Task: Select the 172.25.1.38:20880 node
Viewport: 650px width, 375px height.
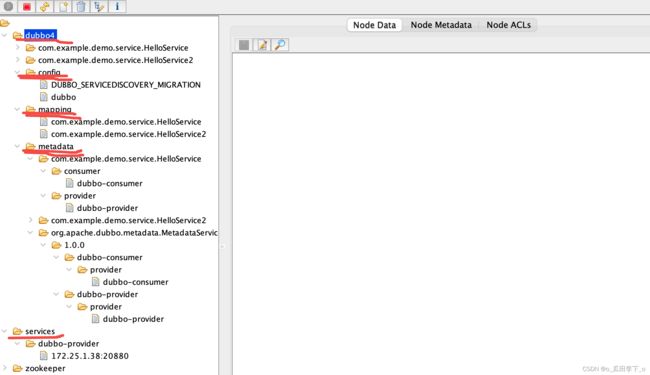Action: click(90, 356)
